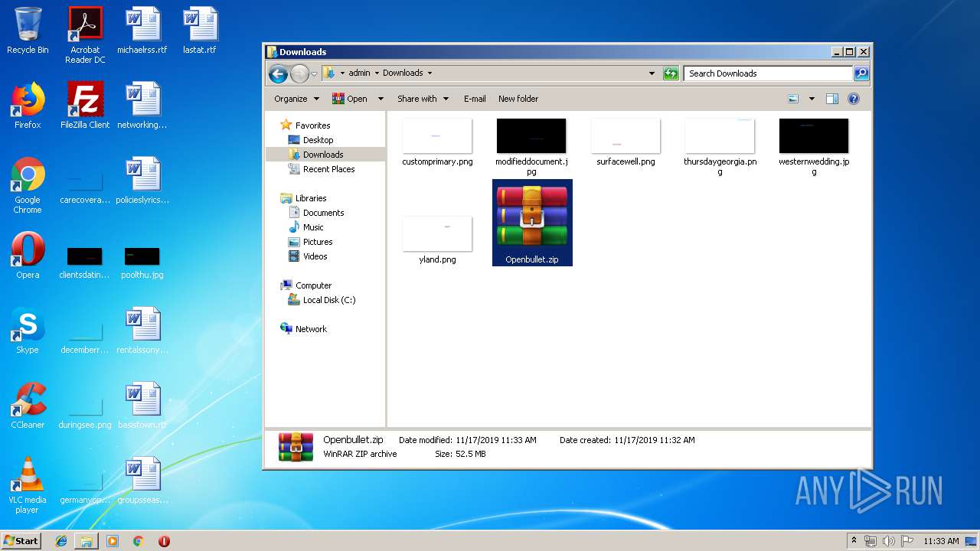Viewport: 980px width, 551px height.
Task: Open Documents library in navigation pane
Action: (316, 213)
